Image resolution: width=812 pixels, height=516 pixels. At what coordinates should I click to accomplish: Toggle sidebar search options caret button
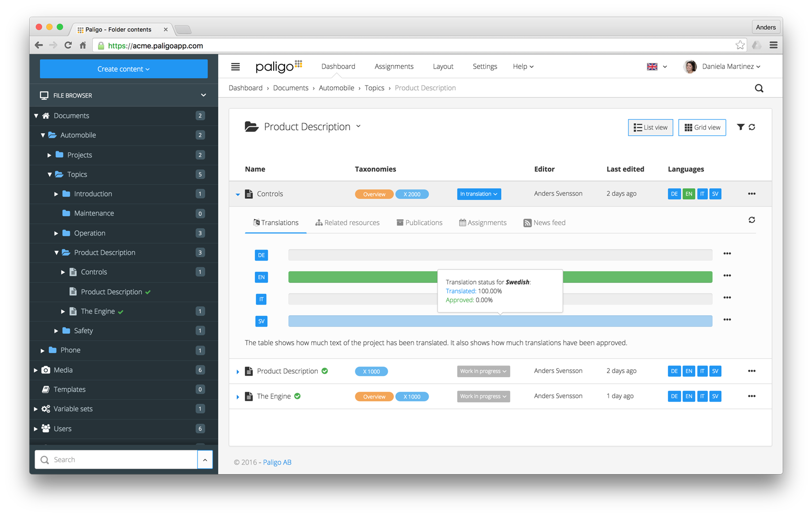(205, 460)
